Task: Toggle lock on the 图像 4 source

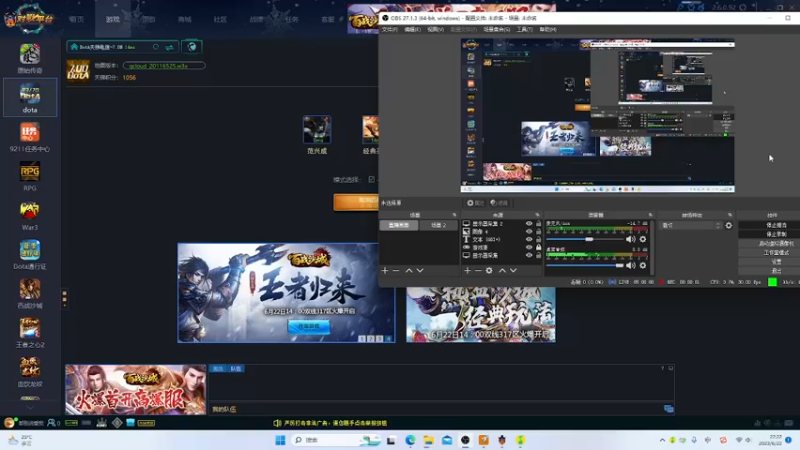Action: 538,232
